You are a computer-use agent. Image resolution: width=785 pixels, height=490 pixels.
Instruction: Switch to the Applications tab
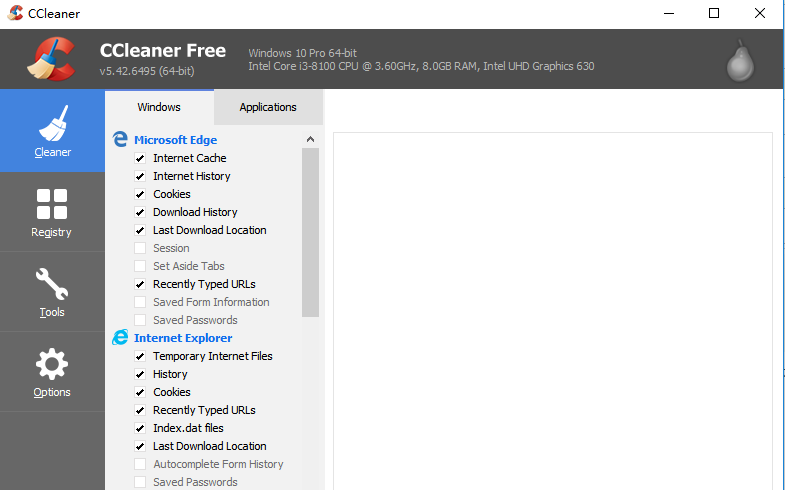click(268, 107)
